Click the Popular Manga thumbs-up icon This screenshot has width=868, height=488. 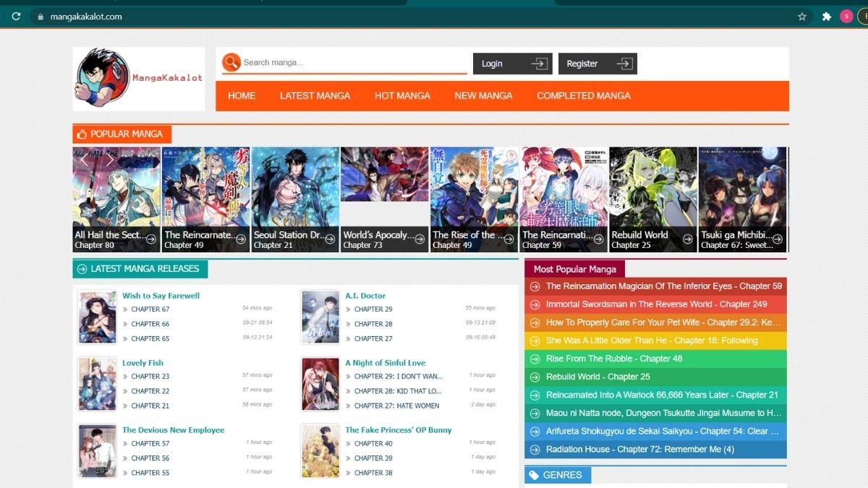point(82,134)
